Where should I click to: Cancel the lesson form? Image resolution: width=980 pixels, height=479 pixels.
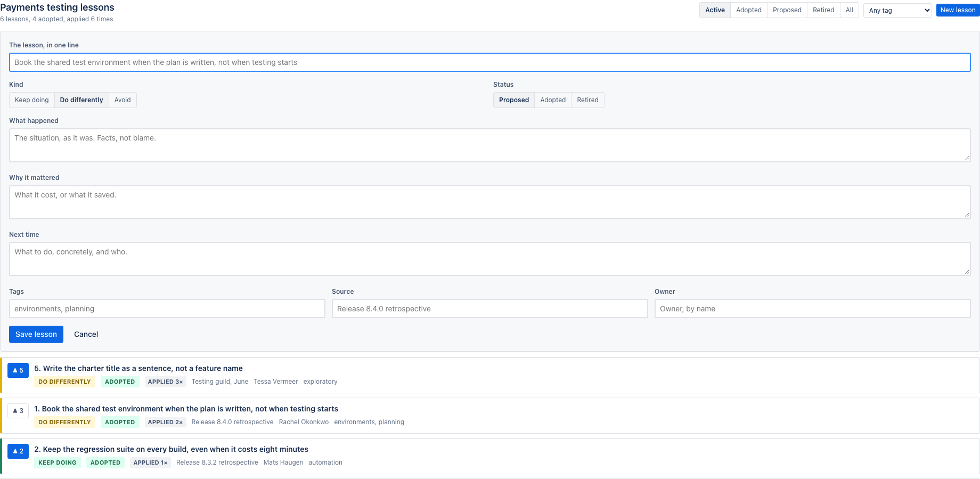pyautogui.click(x=86, y=334)
